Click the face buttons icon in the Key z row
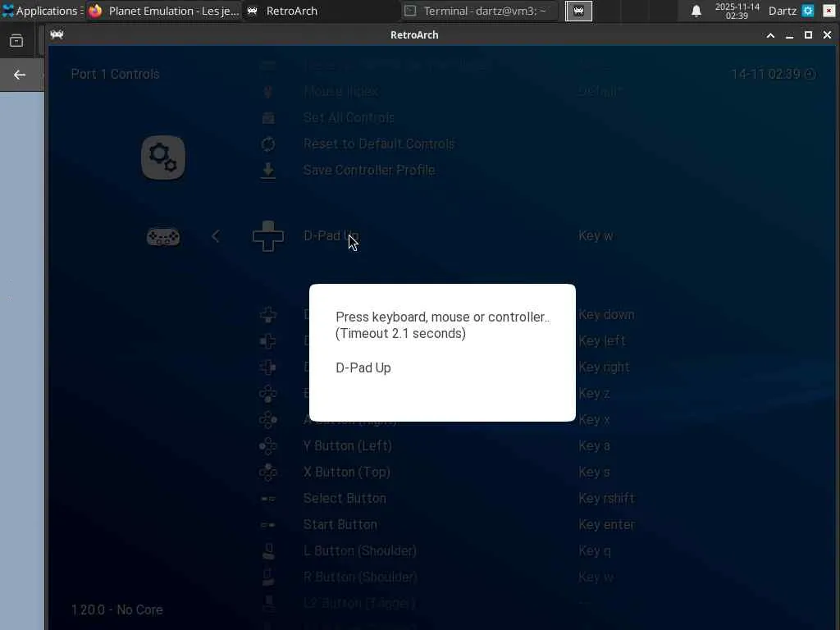840x630 pixels. tap(268, 394)
